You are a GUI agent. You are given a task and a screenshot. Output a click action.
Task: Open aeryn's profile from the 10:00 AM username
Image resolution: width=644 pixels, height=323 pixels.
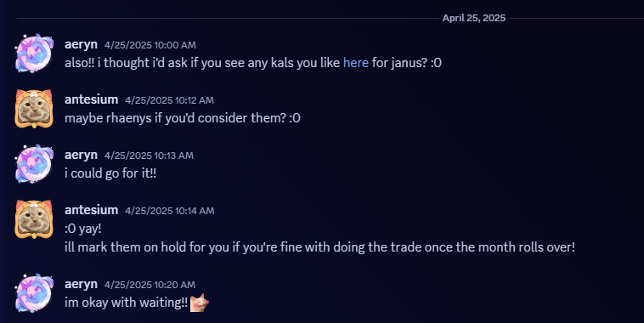[x=81, y=44]
